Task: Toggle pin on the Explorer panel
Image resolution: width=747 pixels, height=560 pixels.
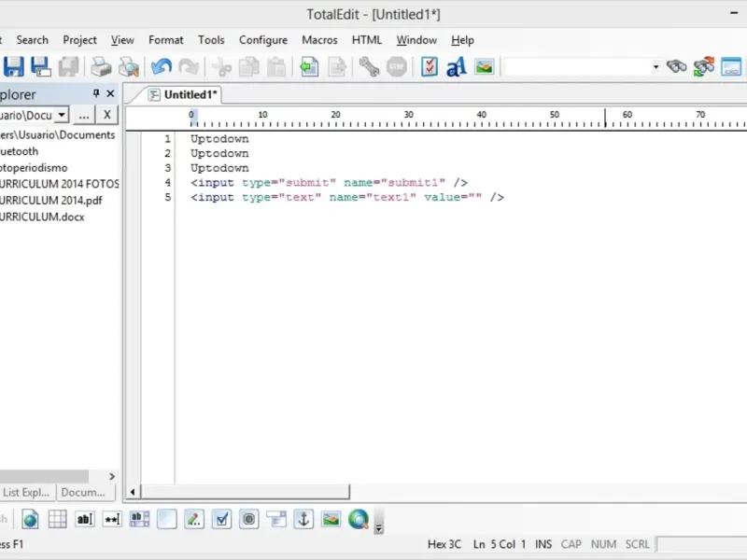Action: coord(95,93)
